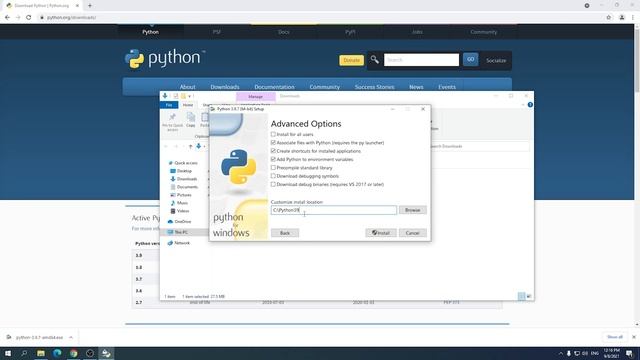The width and height of the screenshot is (640, 360).
Task: Open About menu on python.org
Action: (187, 87)
